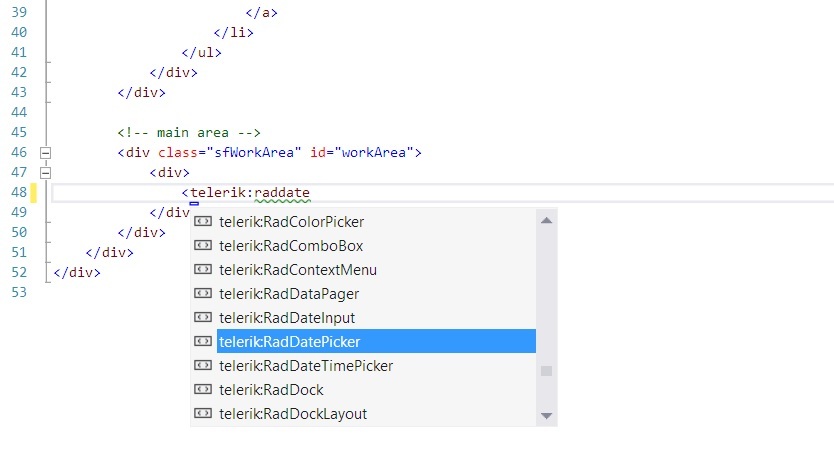Select highlighted telerik:RadDatePicker entry
834x471 pixels.
pyautogui.click(x=376, y=341)
